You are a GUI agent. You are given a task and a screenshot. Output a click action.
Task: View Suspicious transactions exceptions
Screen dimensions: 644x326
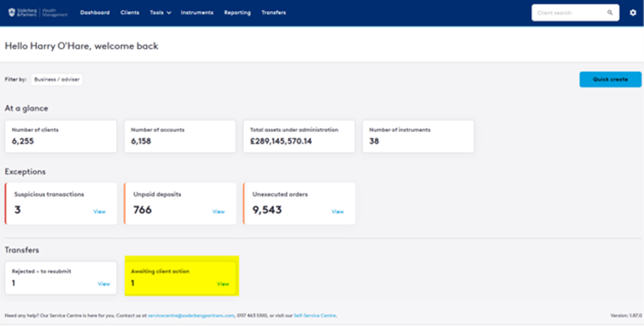(99, 212)
